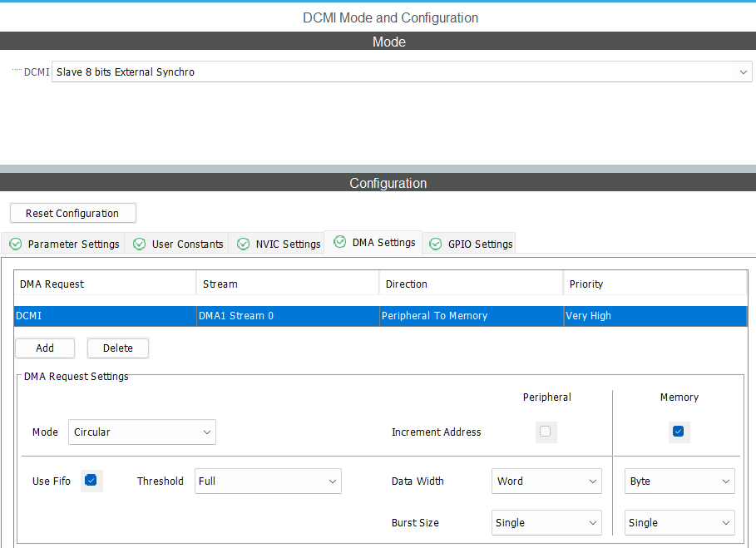Click the Parameter Settings green check icon
The height and width of the screenshot is (548, 756).
tap(16, 244)
